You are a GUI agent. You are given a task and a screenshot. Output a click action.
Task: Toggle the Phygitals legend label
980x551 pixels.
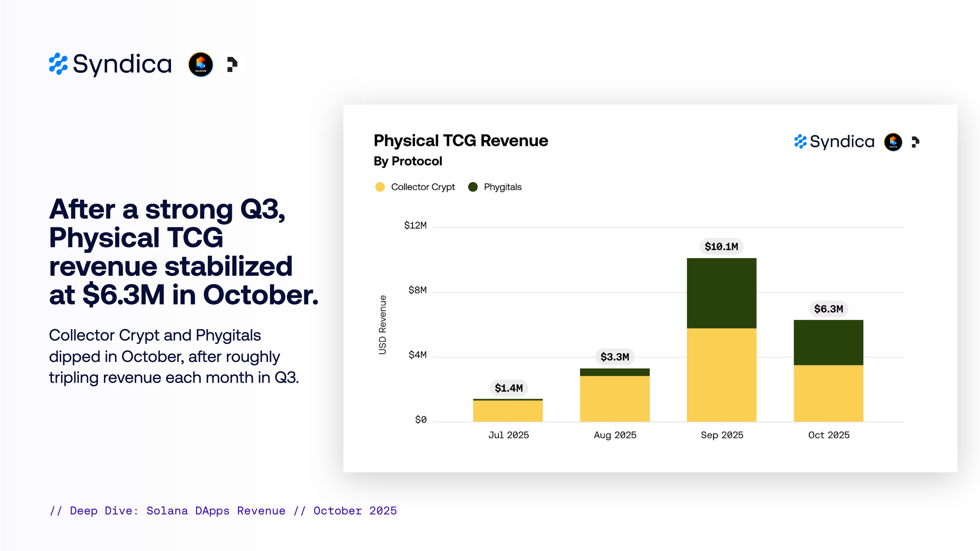[x=503, y=187]
